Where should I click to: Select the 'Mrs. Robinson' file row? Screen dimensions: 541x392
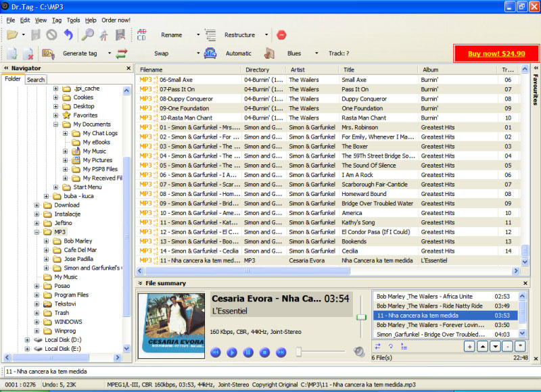tap(328, 127)
